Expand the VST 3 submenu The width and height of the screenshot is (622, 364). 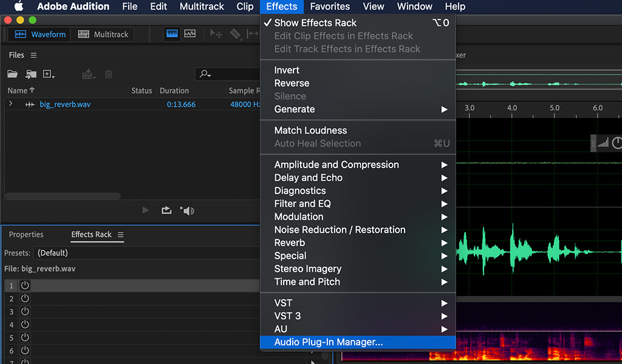tap(357, 316)
